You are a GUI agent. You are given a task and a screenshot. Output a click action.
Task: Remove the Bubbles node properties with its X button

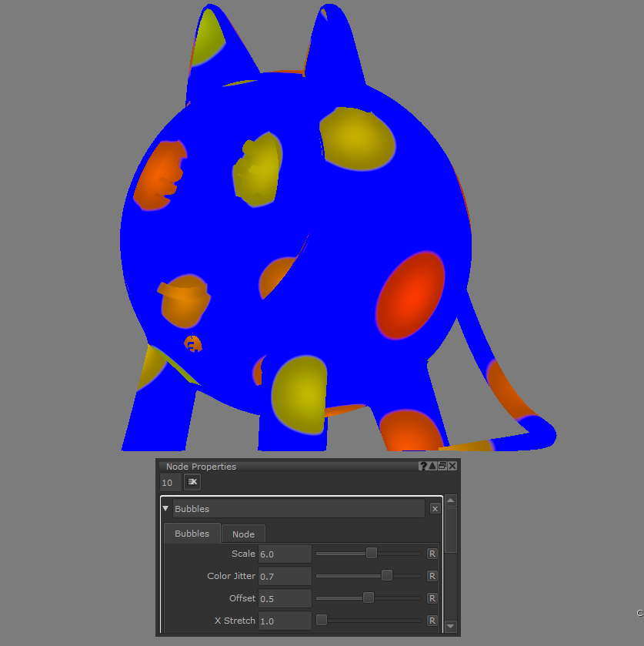click(435, 509)
